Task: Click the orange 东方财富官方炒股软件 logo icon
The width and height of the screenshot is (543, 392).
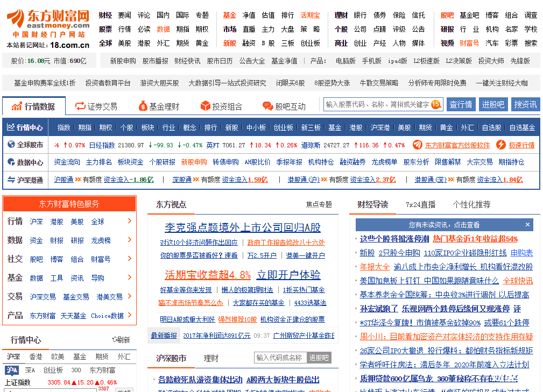Action: coord(417,145)
